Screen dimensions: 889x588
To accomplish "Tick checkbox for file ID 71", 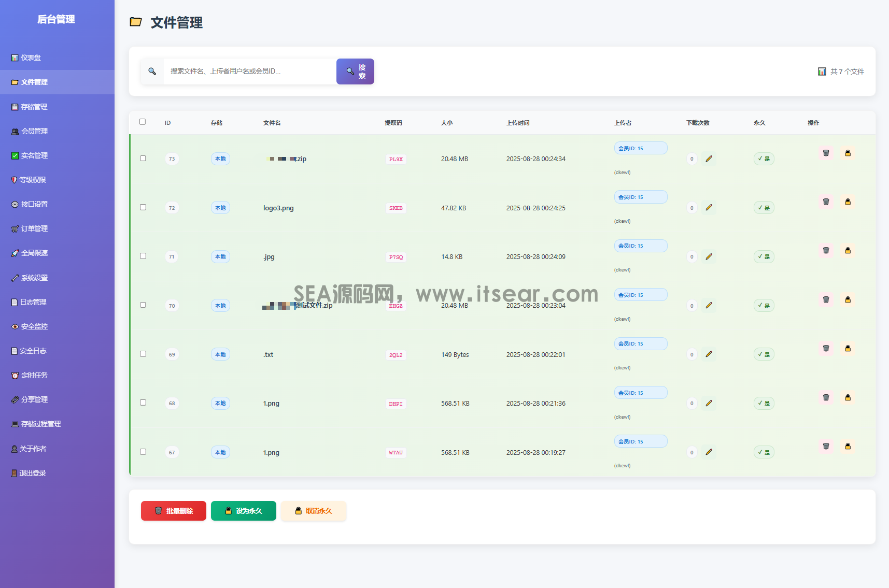I will pos(143,256).
